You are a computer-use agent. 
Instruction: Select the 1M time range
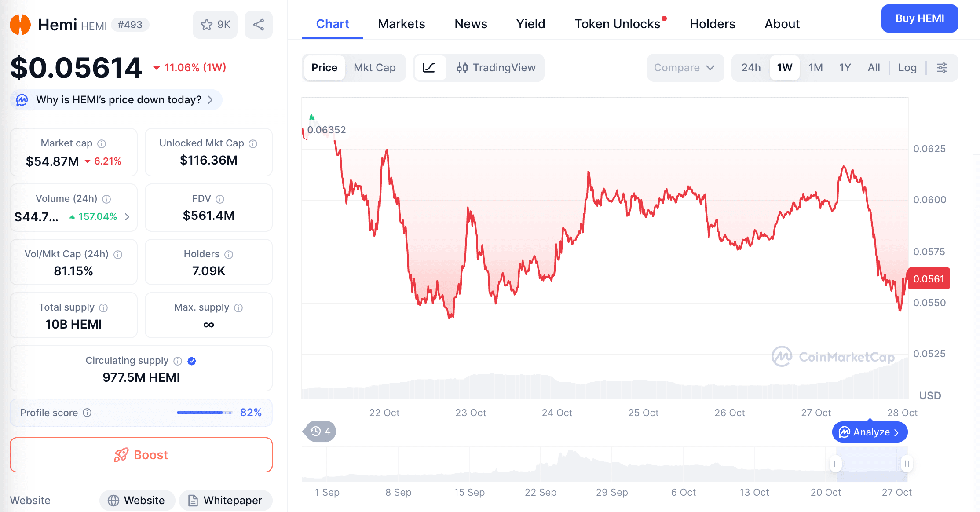pyautogui.click(x=815, y=68)
